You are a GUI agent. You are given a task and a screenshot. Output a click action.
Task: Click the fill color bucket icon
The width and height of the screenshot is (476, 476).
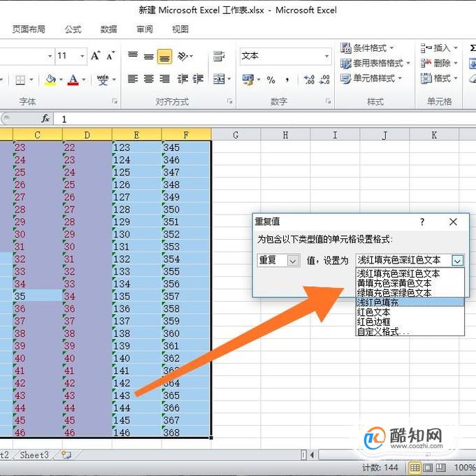(50, 80)
